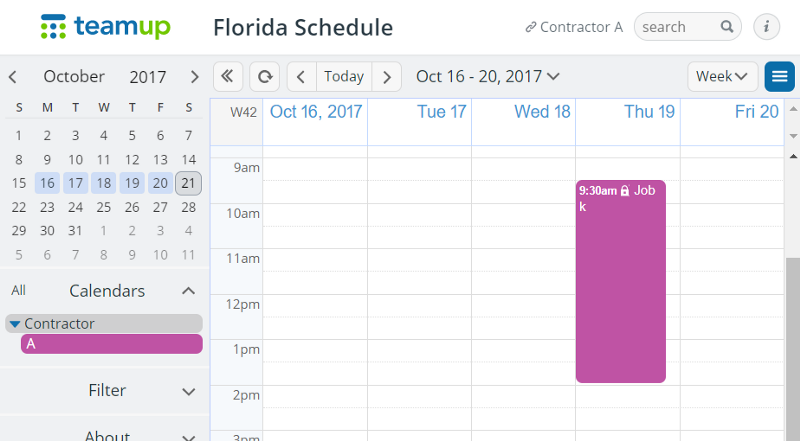
Task: Refresh the calendar with the reload icon
Action: [x=264, y=77]
